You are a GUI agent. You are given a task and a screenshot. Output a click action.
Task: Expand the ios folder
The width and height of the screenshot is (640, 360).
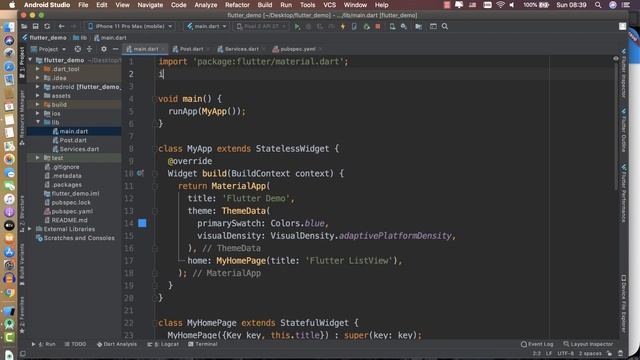38,113
